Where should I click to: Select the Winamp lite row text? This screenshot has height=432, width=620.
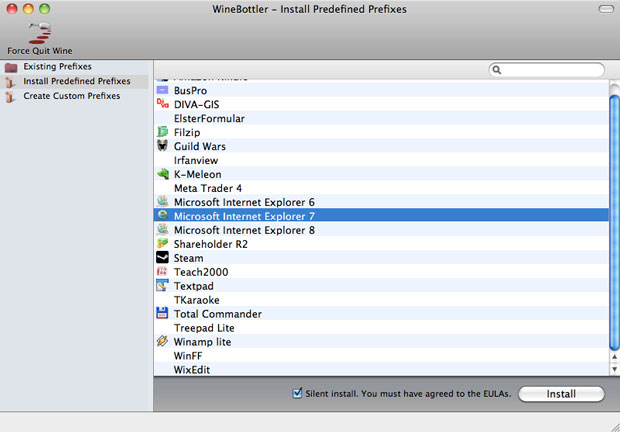[202, 342]
